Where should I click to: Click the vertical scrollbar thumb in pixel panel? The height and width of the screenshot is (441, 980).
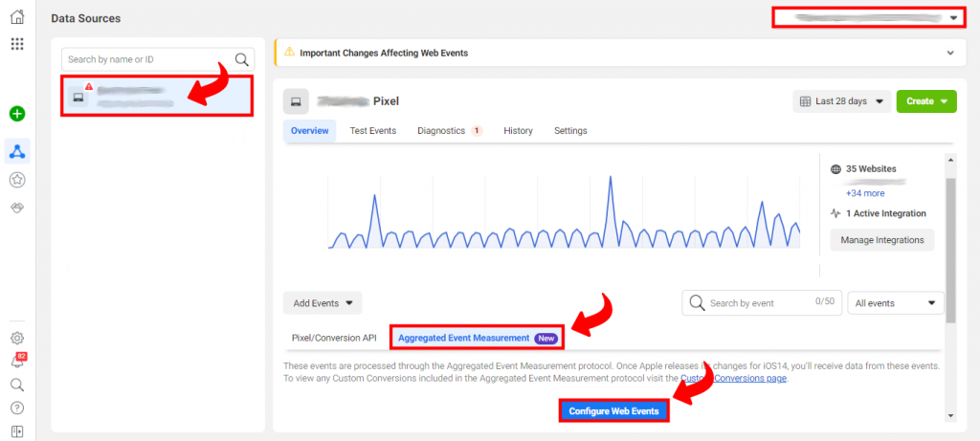[x=950, y=250]
